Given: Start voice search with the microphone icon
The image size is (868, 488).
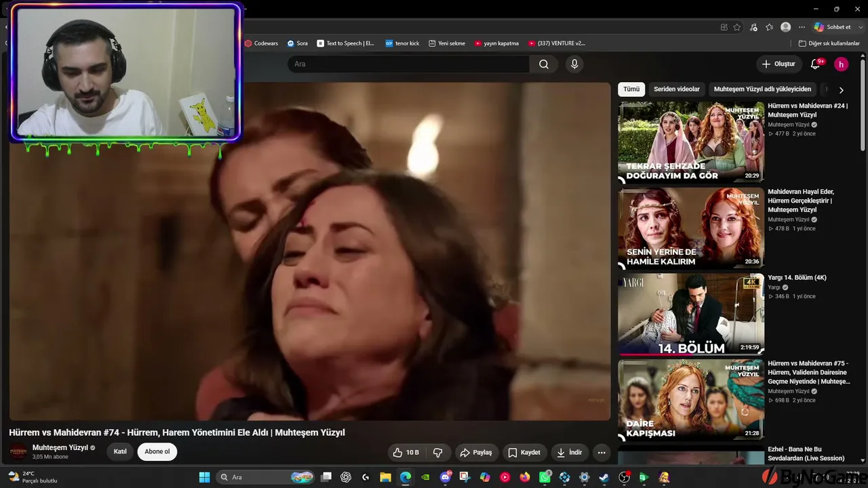Looking at the screenshot, I should tap(574, 64).
